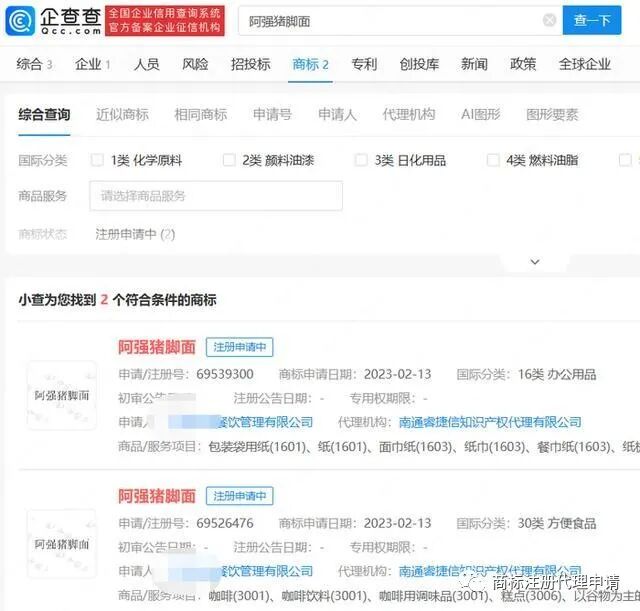Open trademark thumbnail for 69539300
The image size is (640, 611).
[x=62, y=395]
